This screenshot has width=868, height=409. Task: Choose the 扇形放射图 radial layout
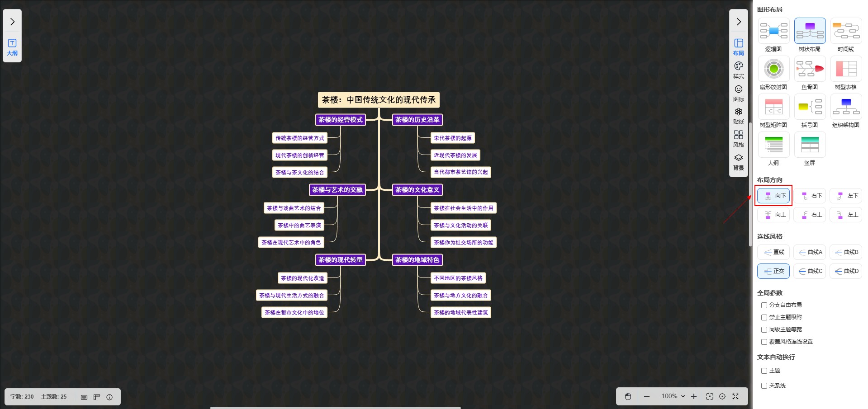point(773,69)
